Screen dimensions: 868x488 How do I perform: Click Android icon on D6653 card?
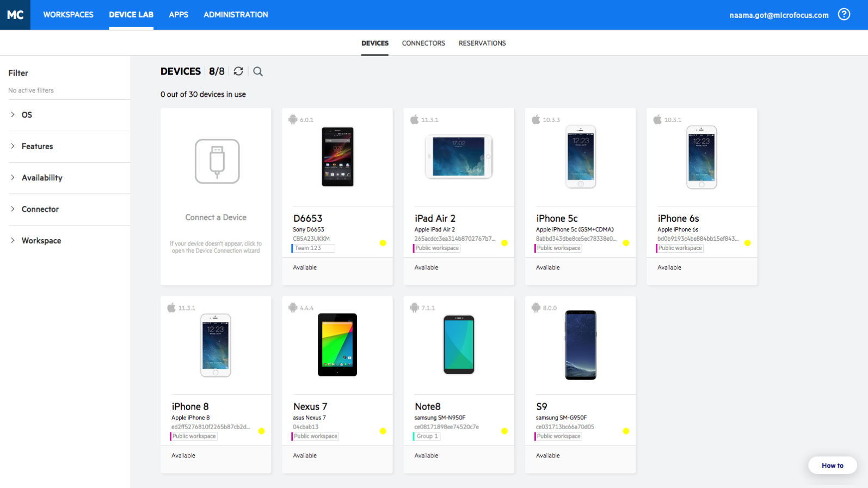[293, 119]
